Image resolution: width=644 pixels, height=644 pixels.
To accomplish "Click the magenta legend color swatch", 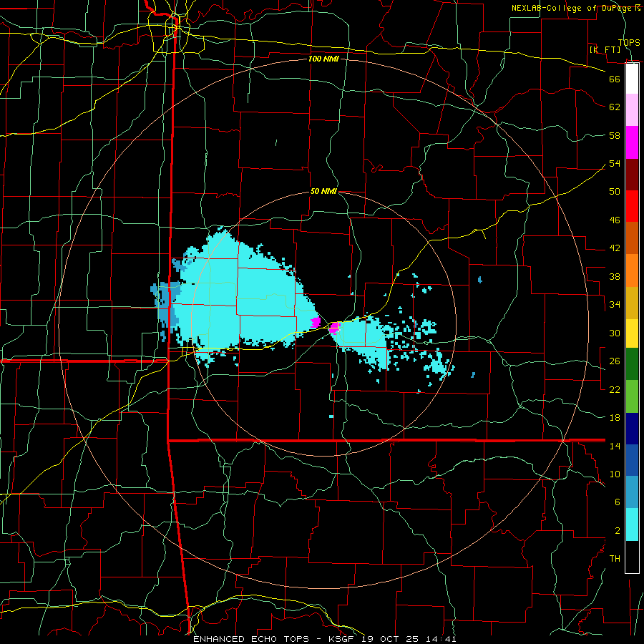I will coord(632,142).
